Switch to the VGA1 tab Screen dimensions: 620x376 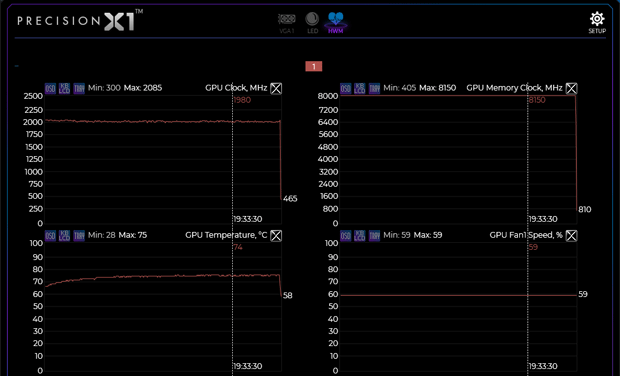tap(287, 23)
